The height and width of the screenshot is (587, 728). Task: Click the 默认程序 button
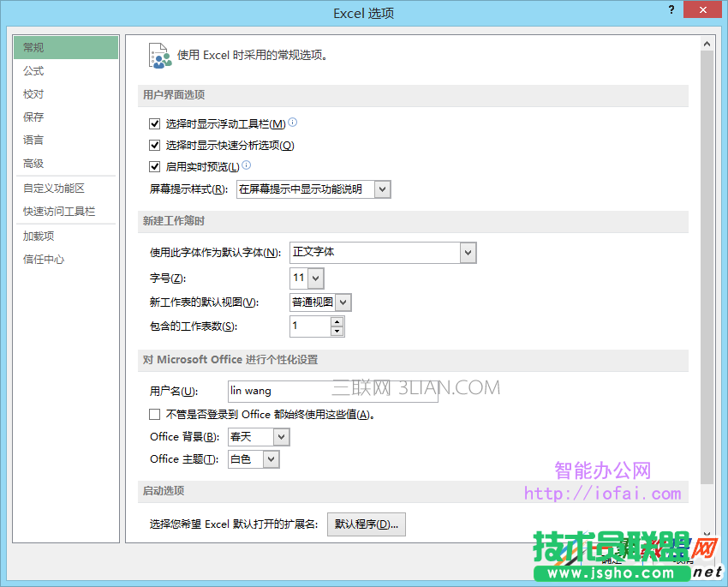click(x=366, y=524)
